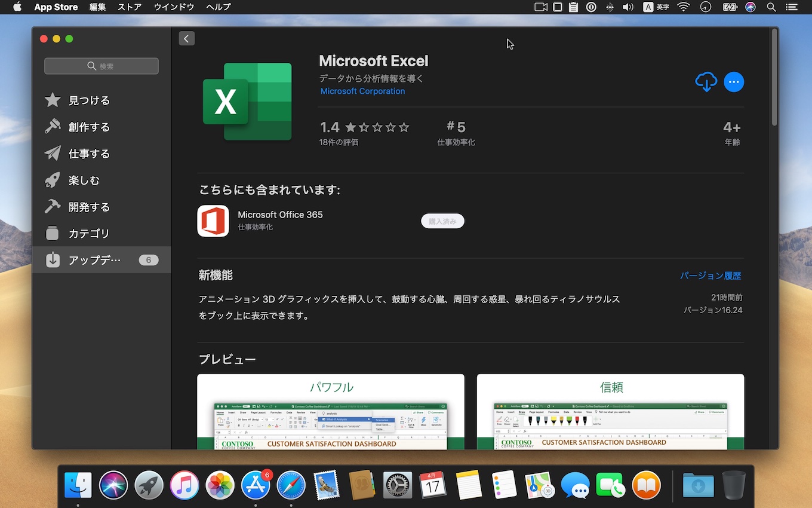
Task: Open Notes in the Dock
Action: (x=468, y=485)
